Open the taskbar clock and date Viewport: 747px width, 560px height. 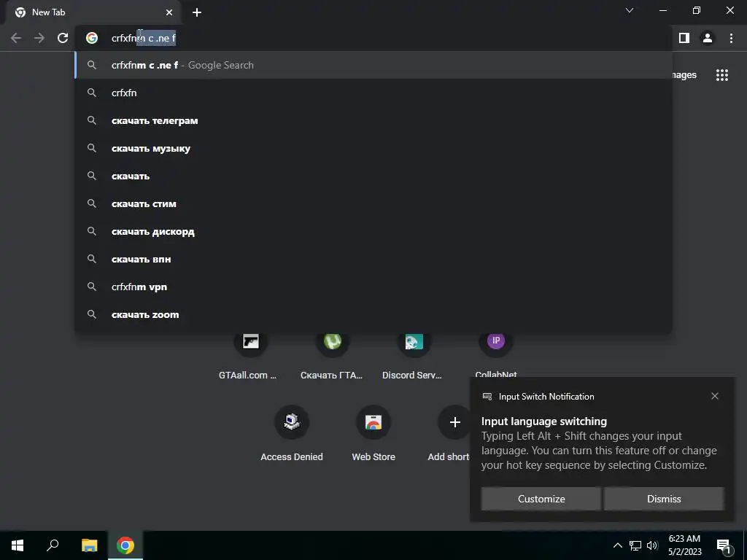(x=684, y=545)
